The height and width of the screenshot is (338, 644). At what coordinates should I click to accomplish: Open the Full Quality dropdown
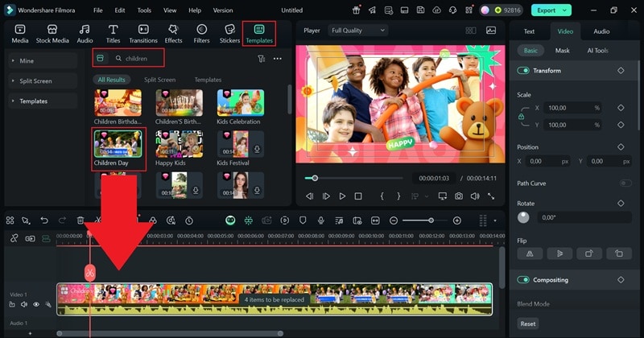357,31
